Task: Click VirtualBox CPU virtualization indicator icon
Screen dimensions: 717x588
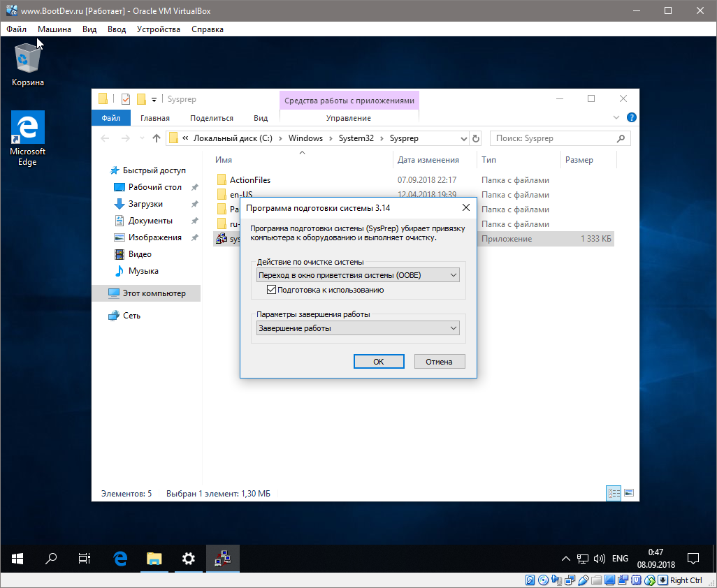Action: (x=636, y=580)
